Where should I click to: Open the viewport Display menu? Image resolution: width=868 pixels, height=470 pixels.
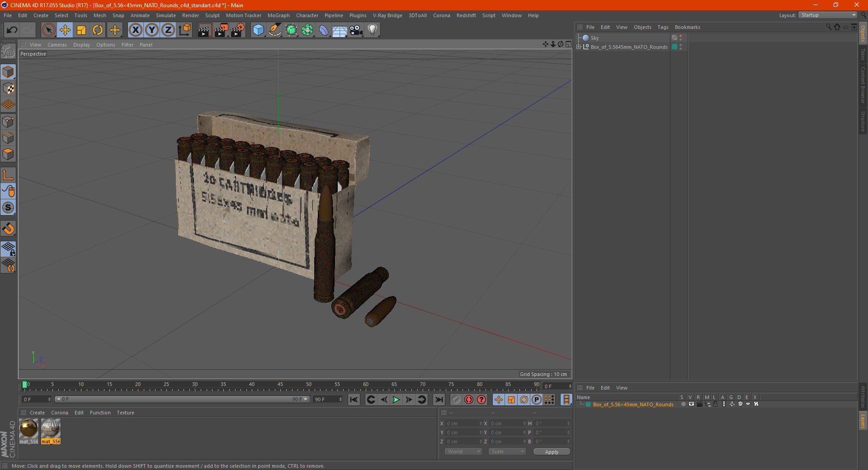(81, 45)
